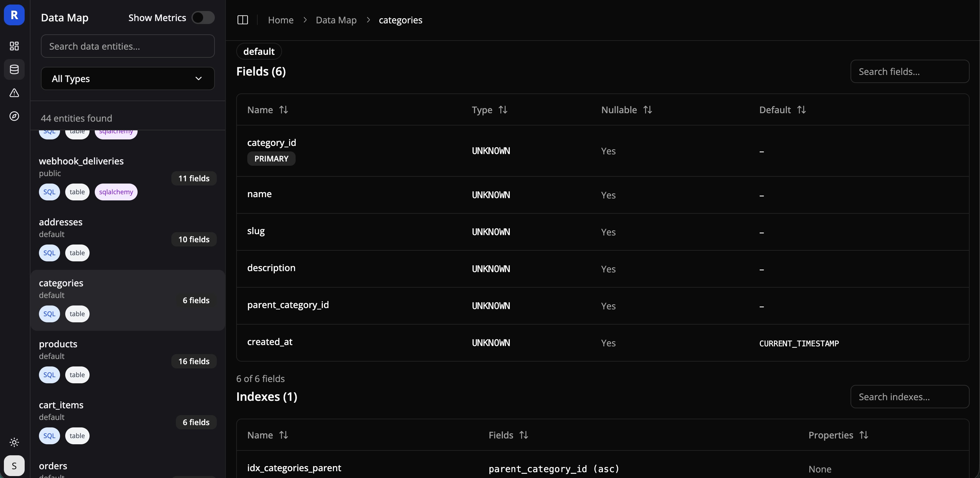Sort the Nullable column ascending
The image size is (980, 478).
(x=648, y=110)
